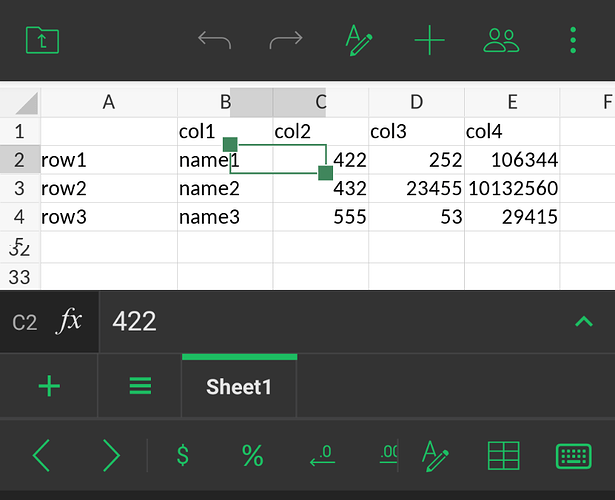
Task: Move to previous cell with left arrow
Action: point(42,456)
